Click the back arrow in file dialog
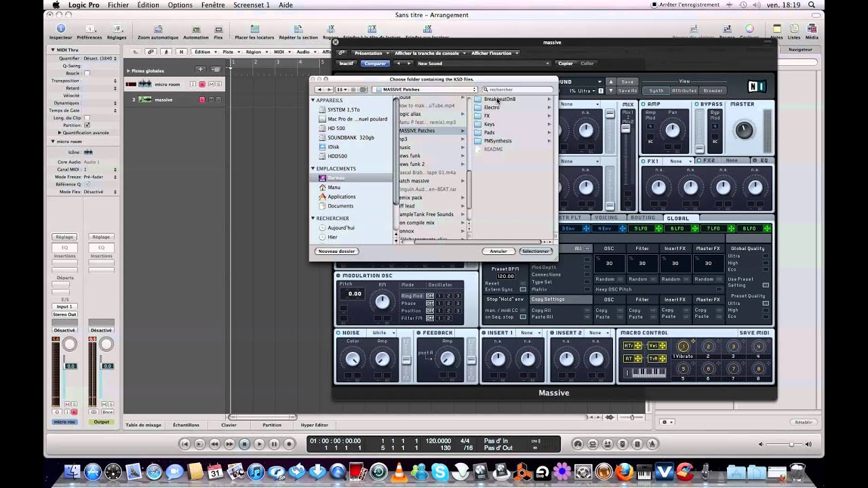The height and width of the screenshot is (488, 868). (x=319, y=89)
